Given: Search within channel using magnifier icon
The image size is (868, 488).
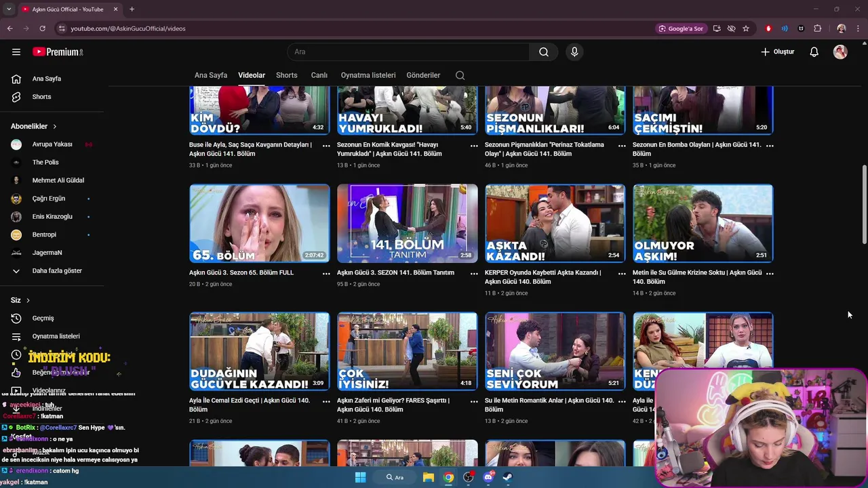Looking at the screenshot, I should (x=460, y=75).
